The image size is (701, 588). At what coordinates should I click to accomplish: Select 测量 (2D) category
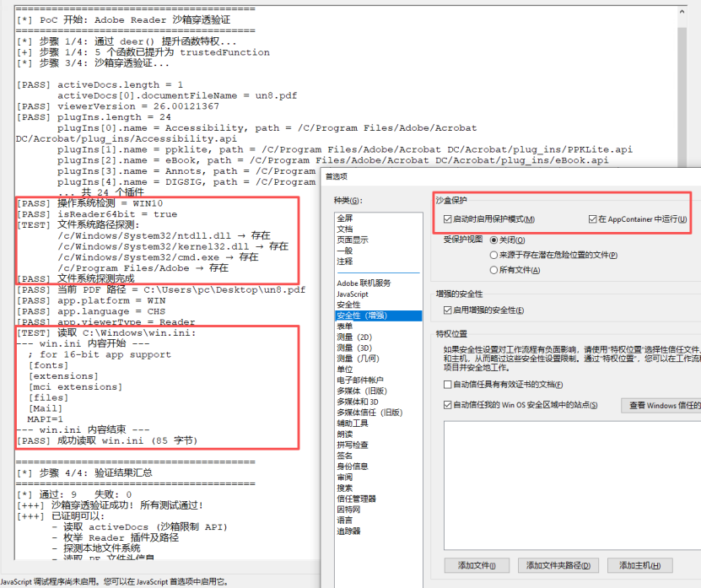coord(354,337)
